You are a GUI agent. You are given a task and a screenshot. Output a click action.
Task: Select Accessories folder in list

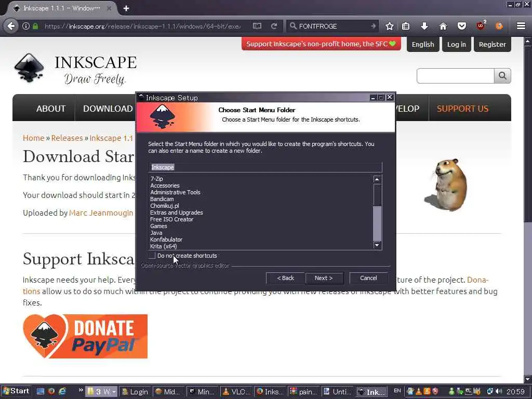coord(165,185)
